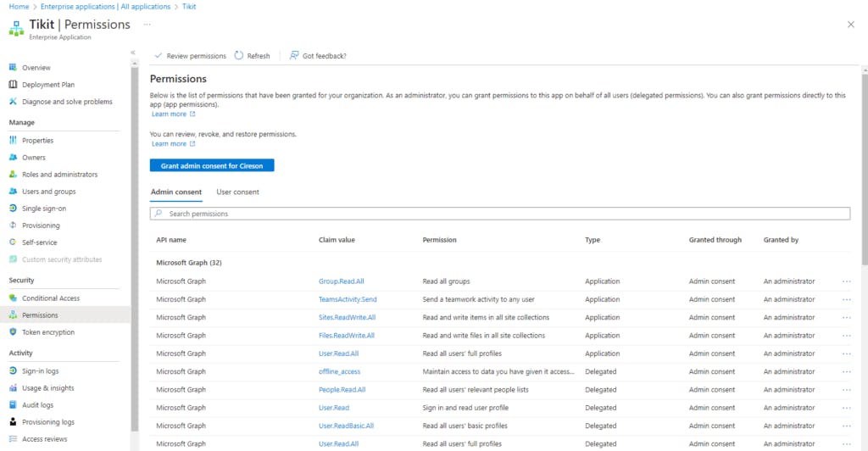Open more options for TeamsActivity.Send row
The image size is (868, 451).
[846, 299]
